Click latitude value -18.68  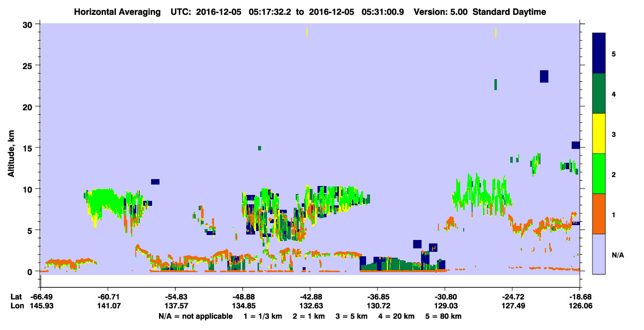point(579,297)
